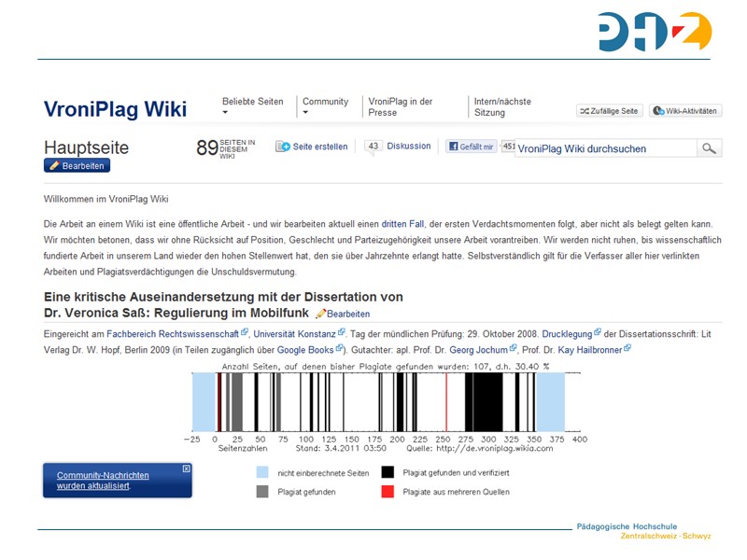
Task: Click the red 'Plagiate aus mehreren Quellen' swatch
Action: click(x=387, y=491)
